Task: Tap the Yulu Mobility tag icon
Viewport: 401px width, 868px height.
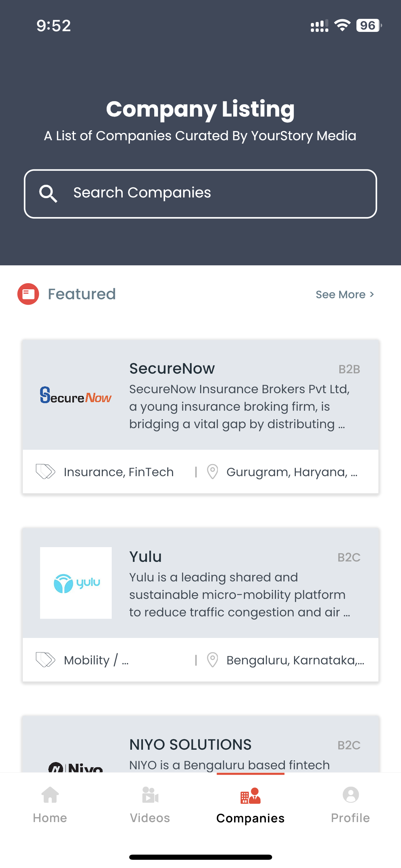Action: pos(45,660)
